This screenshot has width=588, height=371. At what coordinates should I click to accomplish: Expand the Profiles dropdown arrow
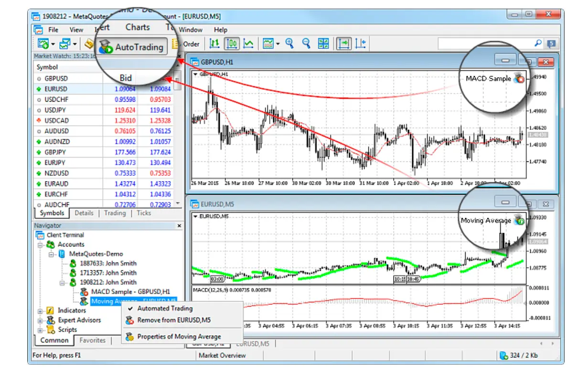[x=75, y=44]
